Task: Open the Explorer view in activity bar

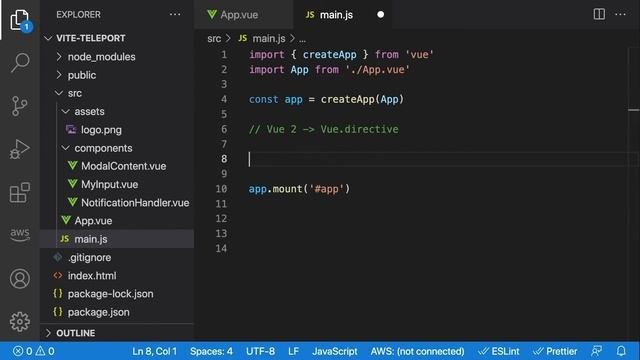Action: click(20, 20)
